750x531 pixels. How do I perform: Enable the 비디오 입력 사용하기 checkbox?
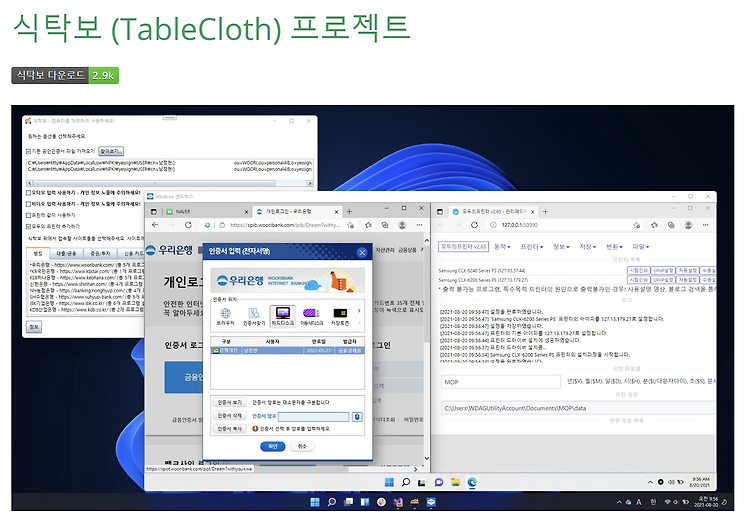[x=29, y=204]
